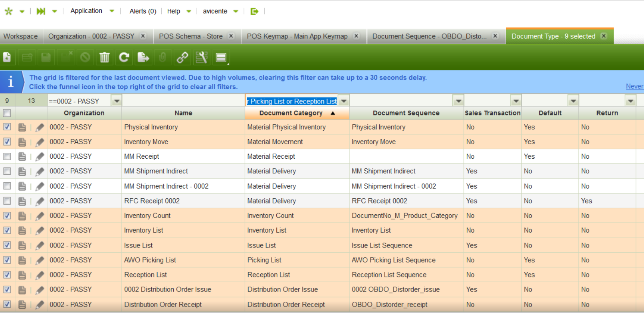Click the Alerts (0) link
The width and height of the screenshot is (644, 313).
click(143, 11)
